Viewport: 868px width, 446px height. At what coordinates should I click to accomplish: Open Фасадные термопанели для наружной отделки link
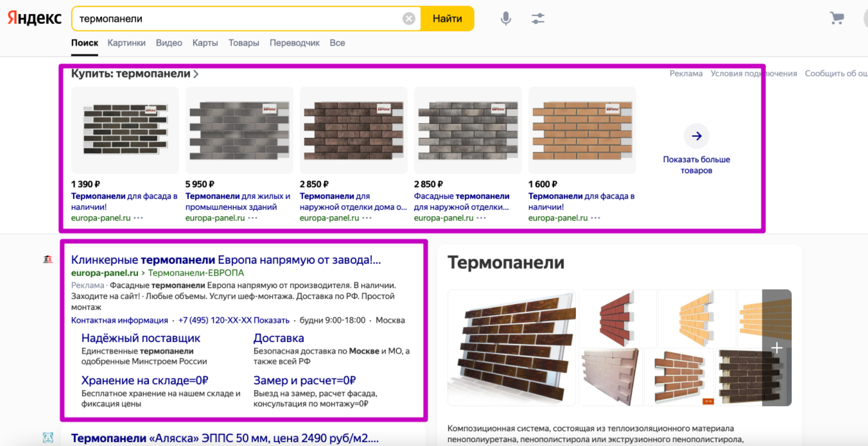tap(462, 201)
